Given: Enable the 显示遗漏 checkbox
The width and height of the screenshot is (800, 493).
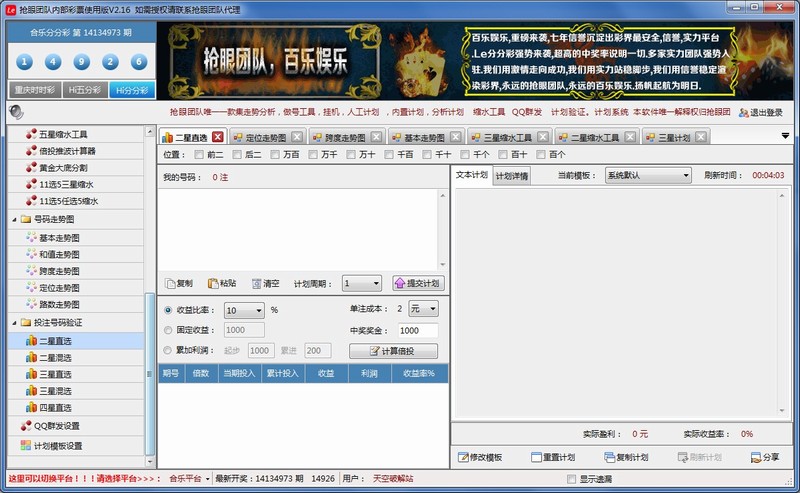Looking at the screenshot, I should tap(570, 479).
